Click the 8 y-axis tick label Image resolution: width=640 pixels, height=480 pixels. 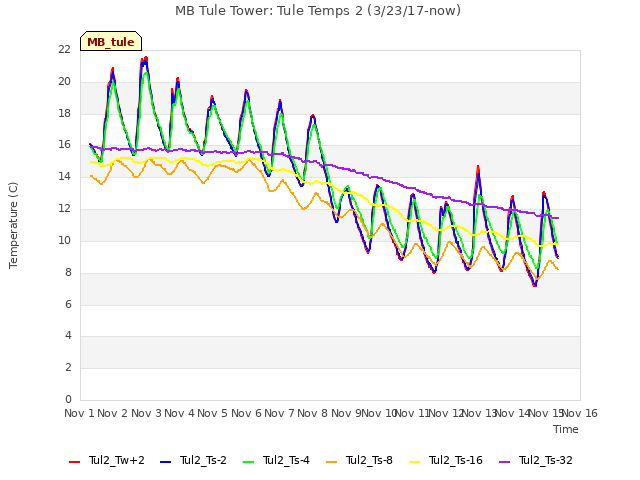(x=68, y=272)
